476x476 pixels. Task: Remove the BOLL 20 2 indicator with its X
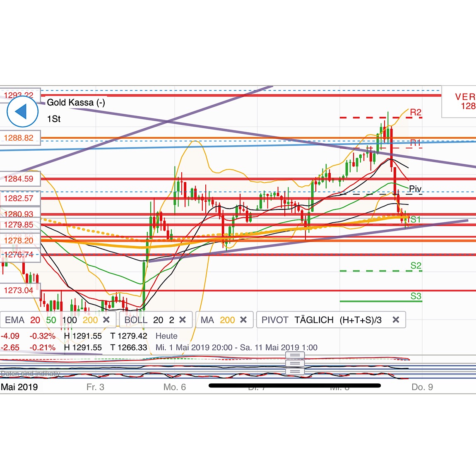click(183, 320)
